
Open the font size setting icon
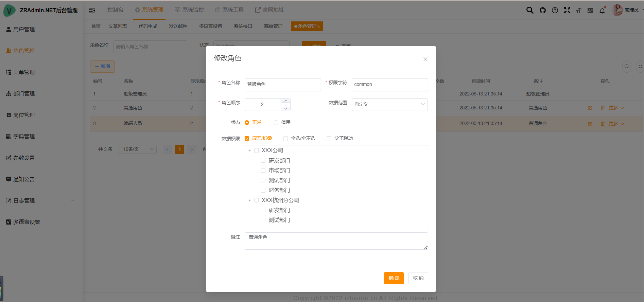[579, 11]
